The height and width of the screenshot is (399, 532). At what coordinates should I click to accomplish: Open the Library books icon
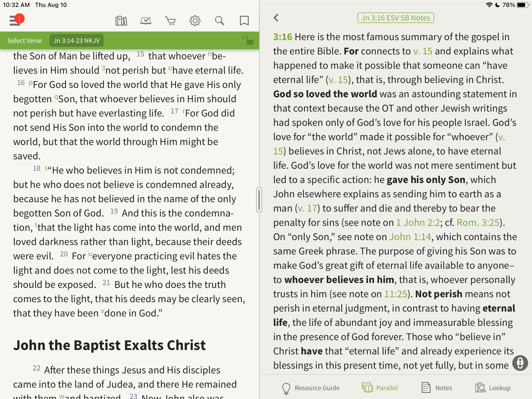click(x=121, y=21)
